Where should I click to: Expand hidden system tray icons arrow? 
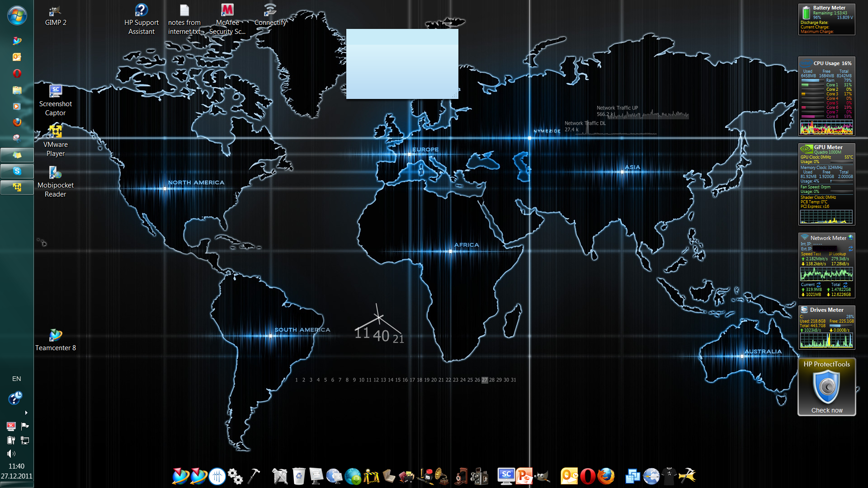coord(26,413)
